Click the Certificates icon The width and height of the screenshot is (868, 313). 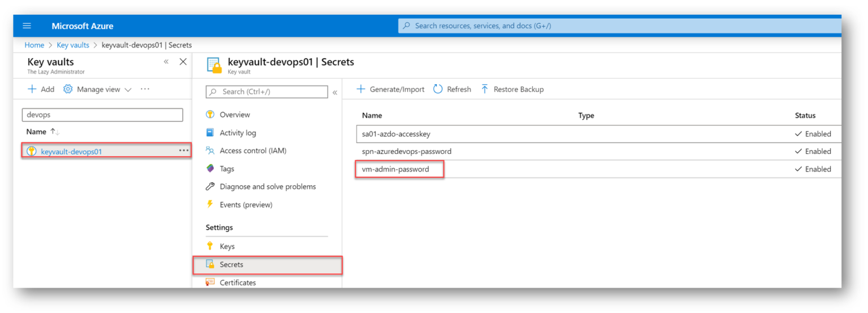(x=210, y=282)
